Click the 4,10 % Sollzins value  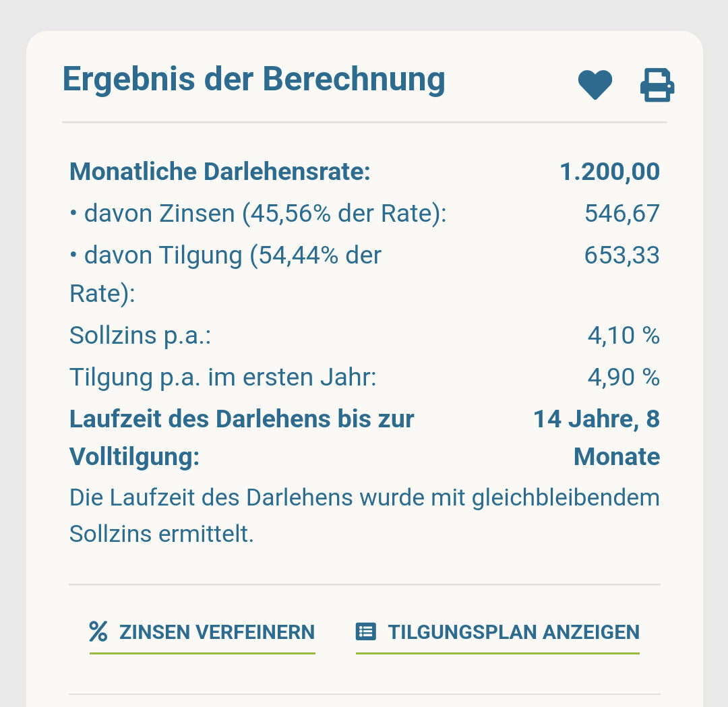click(x=623, y=335)
